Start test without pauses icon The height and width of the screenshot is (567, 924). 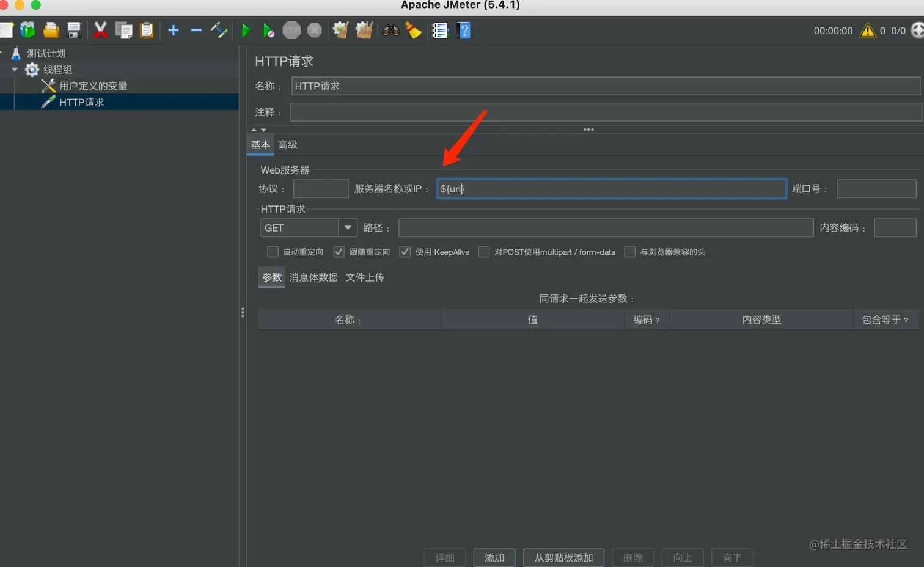[x=269, y=30]
